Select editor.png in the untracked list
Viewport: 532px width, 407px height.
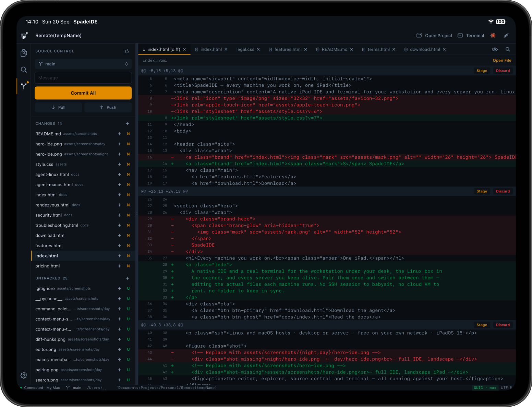83,349
